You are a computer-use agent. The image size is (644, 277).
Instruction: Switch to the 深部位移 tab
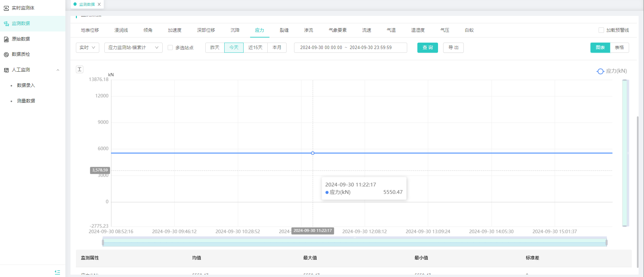point(206,30)
